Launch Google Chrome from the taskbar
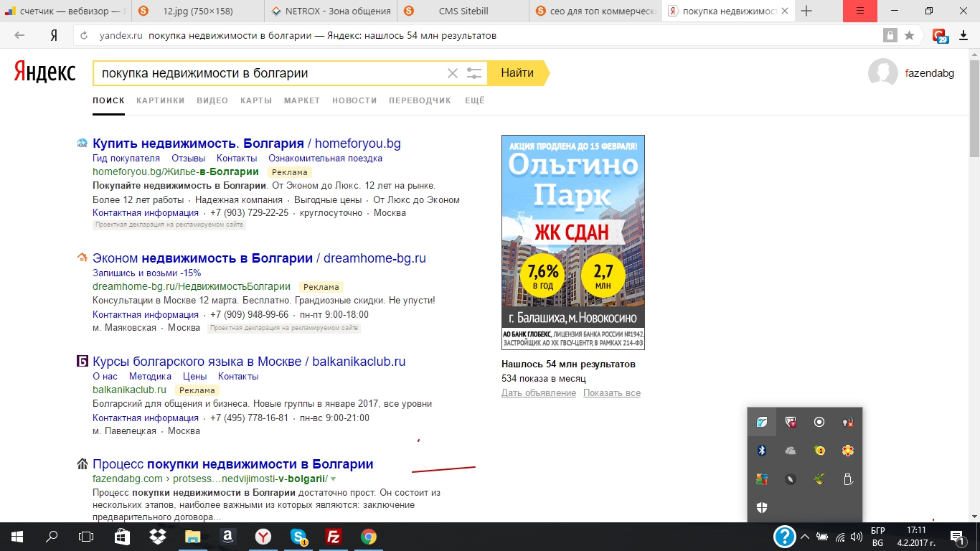 click(369, 536)
